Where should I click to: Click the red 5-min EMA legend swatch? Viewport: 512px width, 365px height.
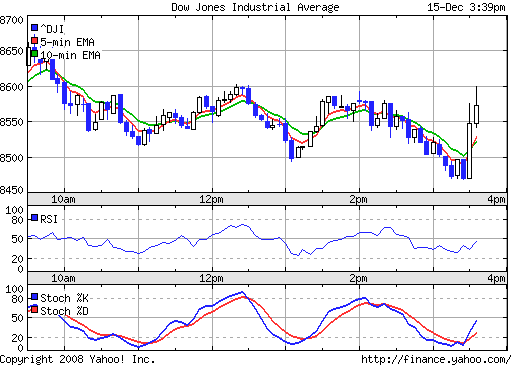34,40
